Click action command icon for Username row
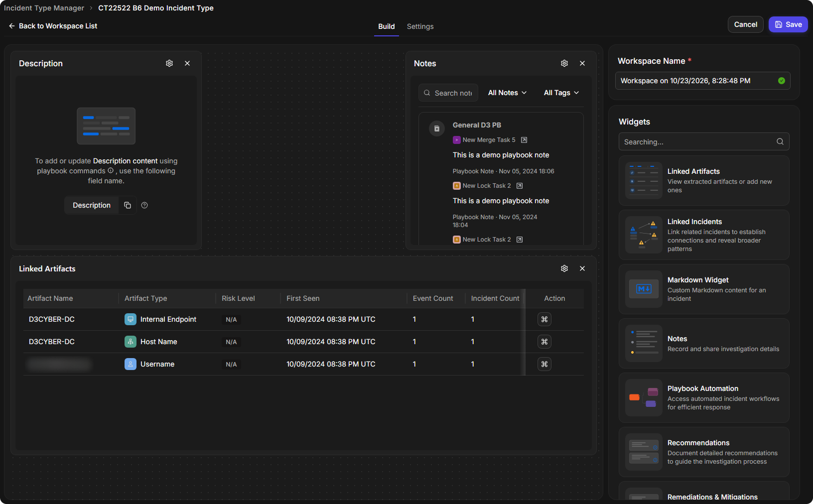813x504 pixels. 544,364
